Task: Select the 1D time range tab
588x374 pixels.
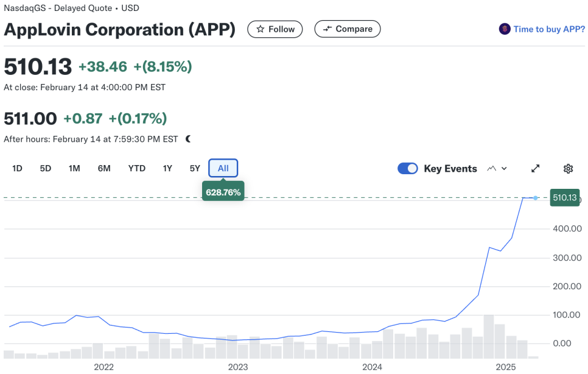Action: point(17,169)
